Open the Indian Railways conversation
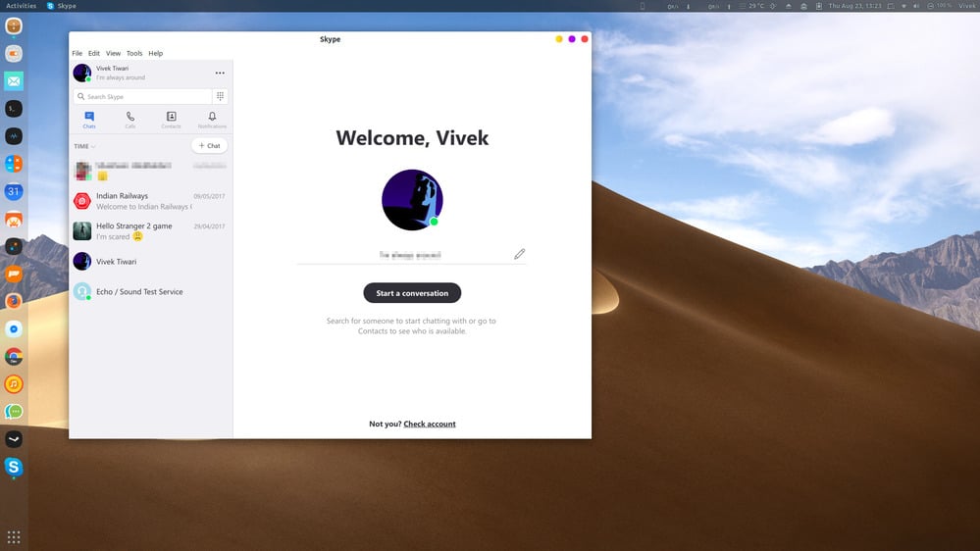Image resolution: width=980 pixels, height=551 pixels. pos(150,201)
